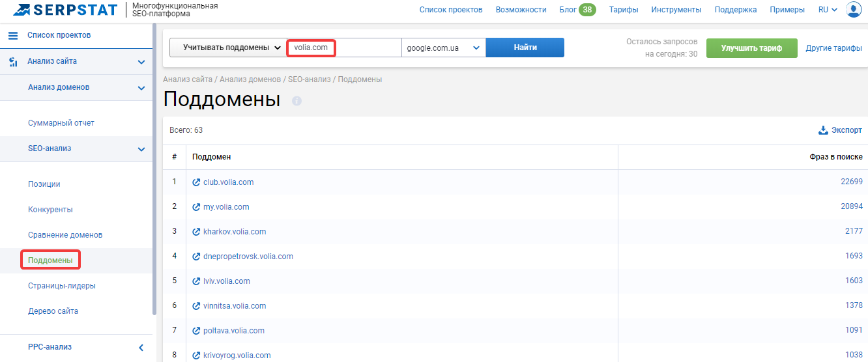Click phrase count 2177
This screenshot has height=362, width=868.
[854, 232]
